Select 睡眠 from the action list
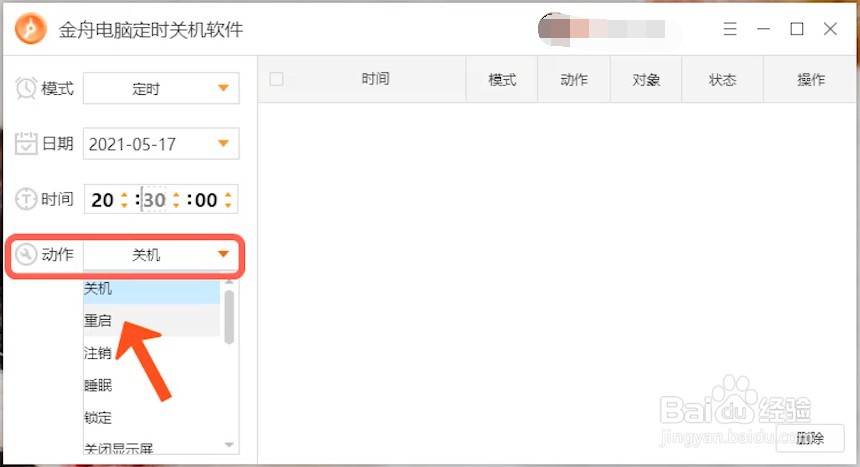860x467 pixels. click(x=151, y=385)
